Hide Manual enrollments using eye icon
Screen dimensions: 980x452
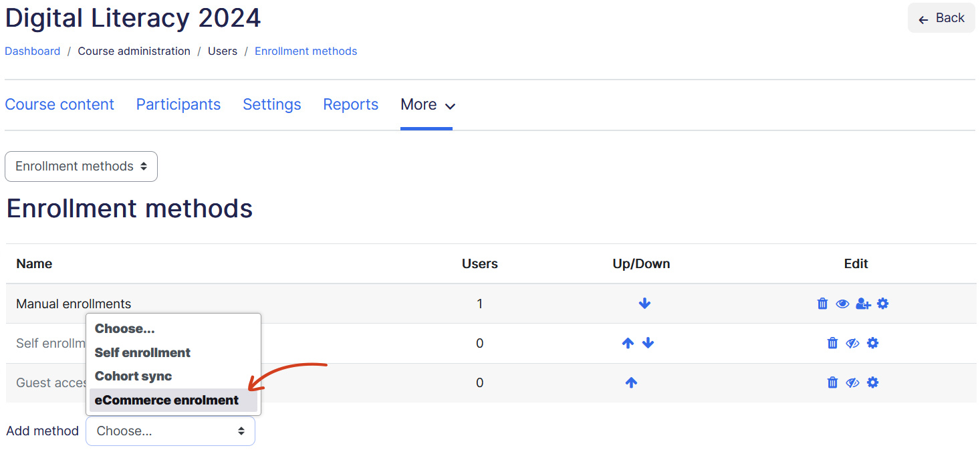pos(842,304)
